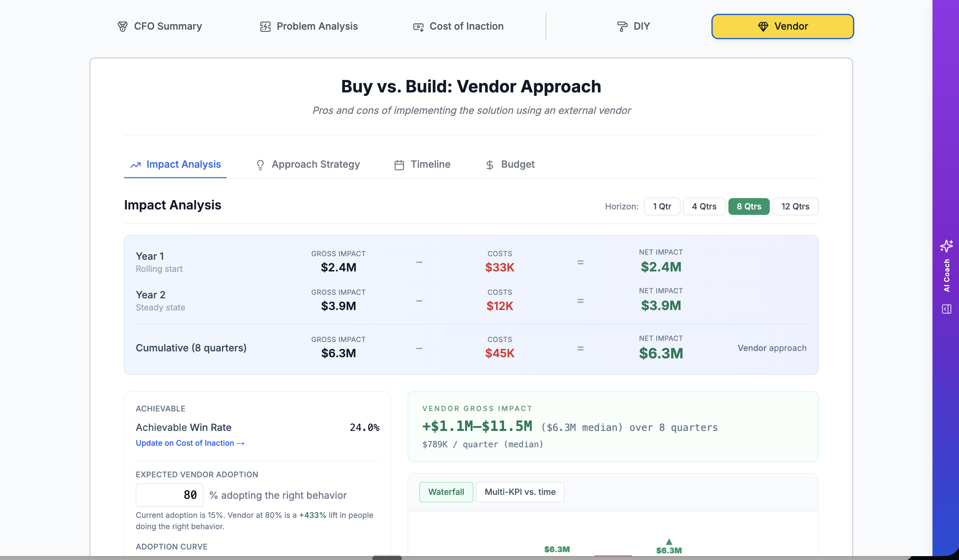Viewport: 959px width, 560px height.
Task: Click the +$1.1M–$11.5M gross impact range
Action: tap(477, 426)
